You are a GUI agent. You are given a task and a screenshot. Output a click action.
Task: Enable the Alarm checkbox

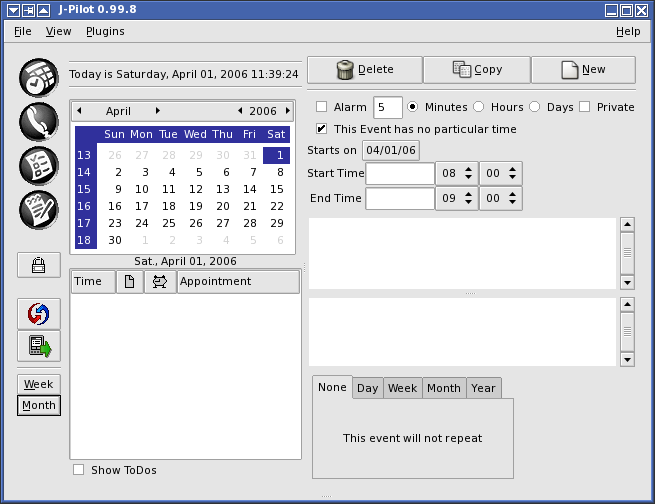click(322, 107)
